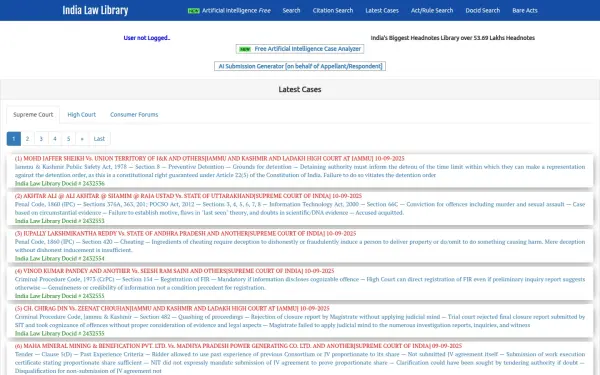Image resolution: width=600 pixels, height=375 pixels.
Task: Click the Latest Cases heading
Action: (x=300, y=90)
